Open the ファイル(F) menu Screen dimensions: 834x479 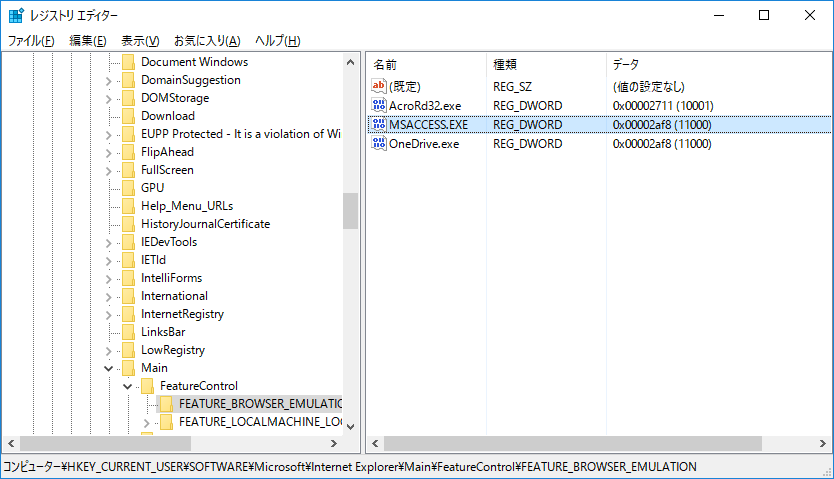click(31, 41)
